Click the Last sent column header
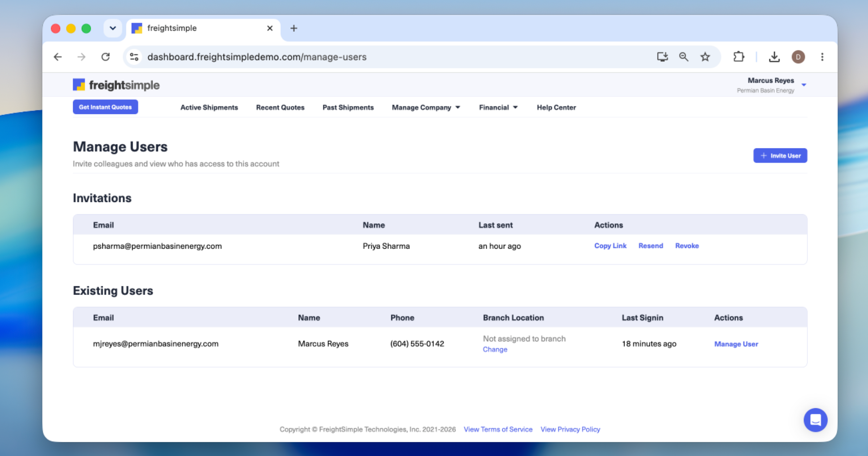 tap(495, 225)
